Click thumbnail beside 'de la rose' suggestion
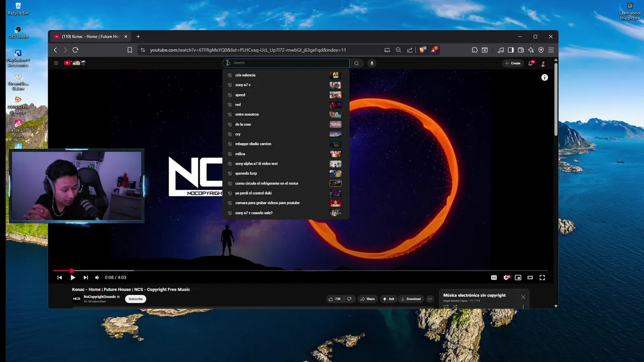644x362 pixels. click(336, 124)
